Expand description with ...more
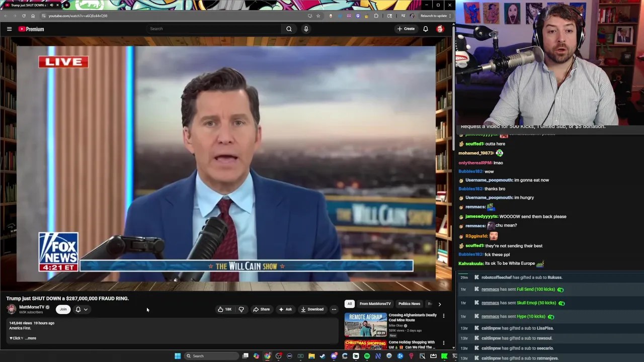Viewport: 644px width, 362px height. [31, 338]
